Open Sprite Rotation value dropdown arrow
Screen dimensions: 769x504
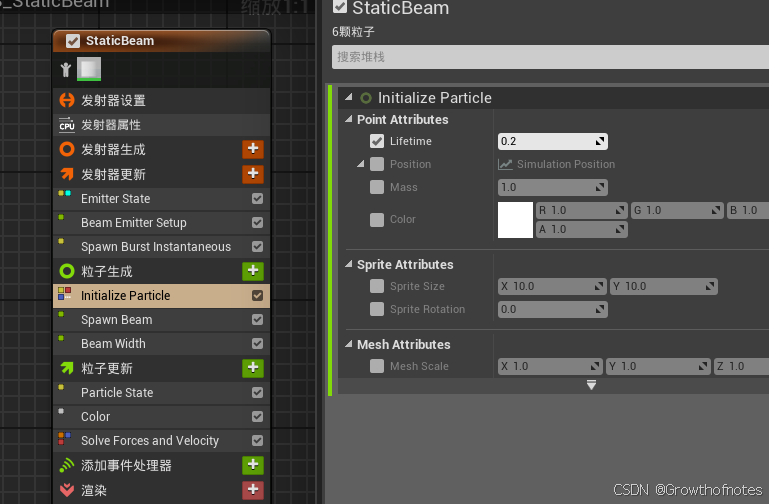pyautogui.click(x=600, y=309)
